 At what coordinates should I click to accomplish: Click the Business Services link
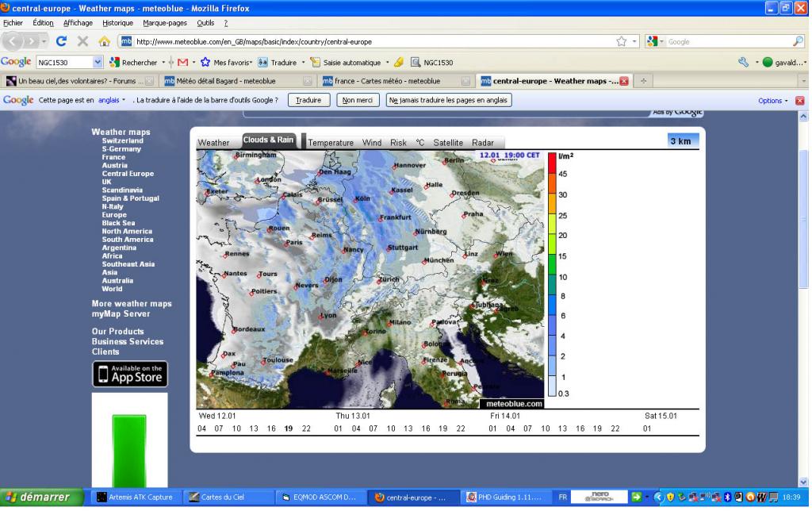click(128, 341)
